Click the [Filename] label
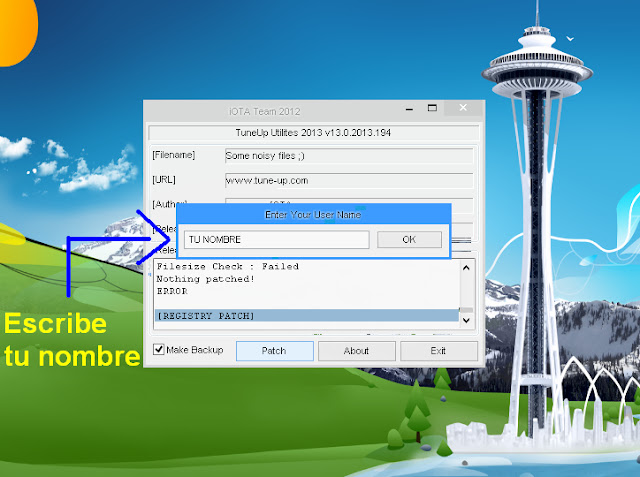Screen dimensions: 640x477 pos(174,155)
